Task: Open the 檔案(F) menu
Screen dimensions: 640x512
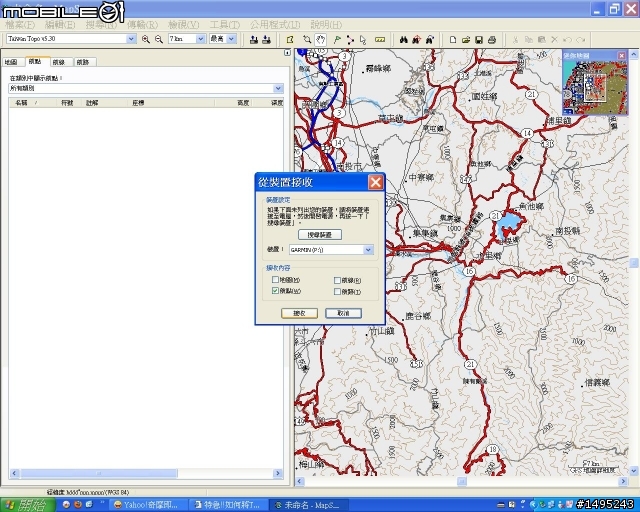Action: coord(20,24)
